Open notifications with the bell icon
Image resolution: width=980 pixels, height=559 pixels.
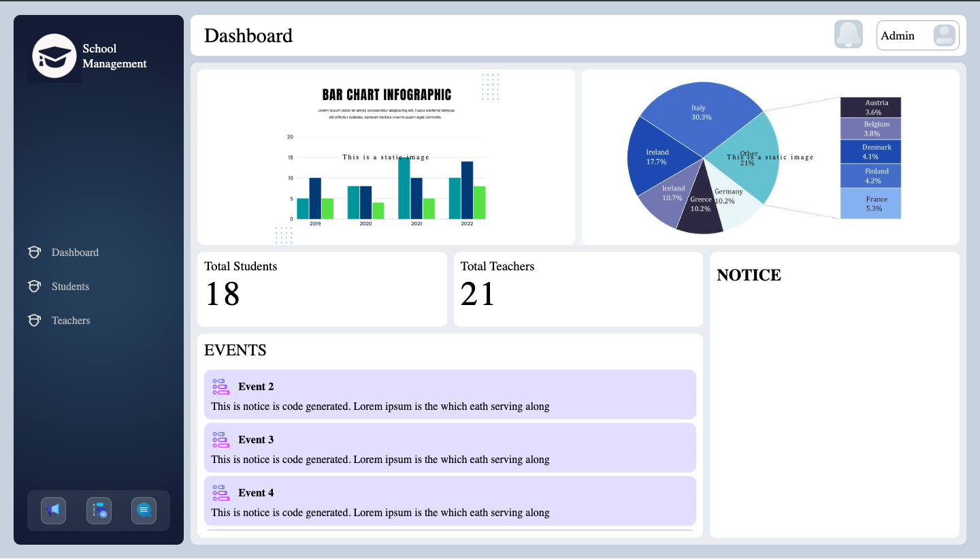(x=849, y=35)
